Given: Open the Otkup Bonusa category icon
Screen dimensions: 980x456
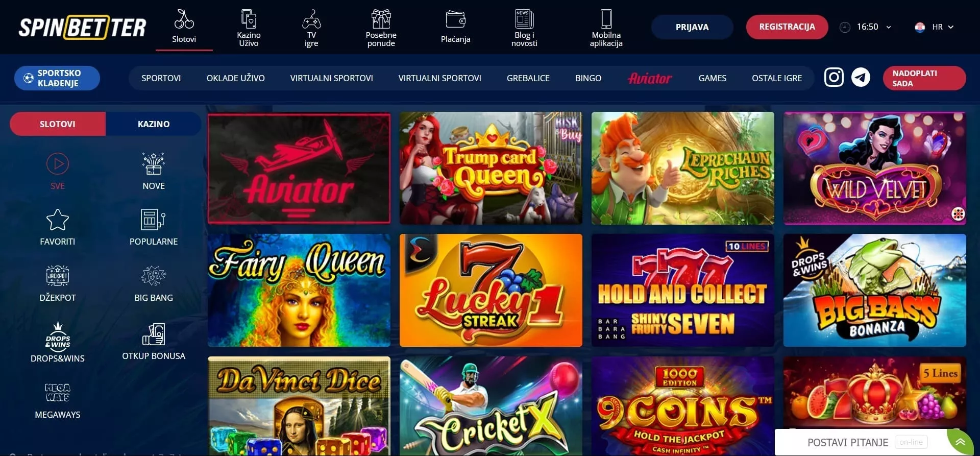Looking at the screenshot, I should [x=154, y=334].
